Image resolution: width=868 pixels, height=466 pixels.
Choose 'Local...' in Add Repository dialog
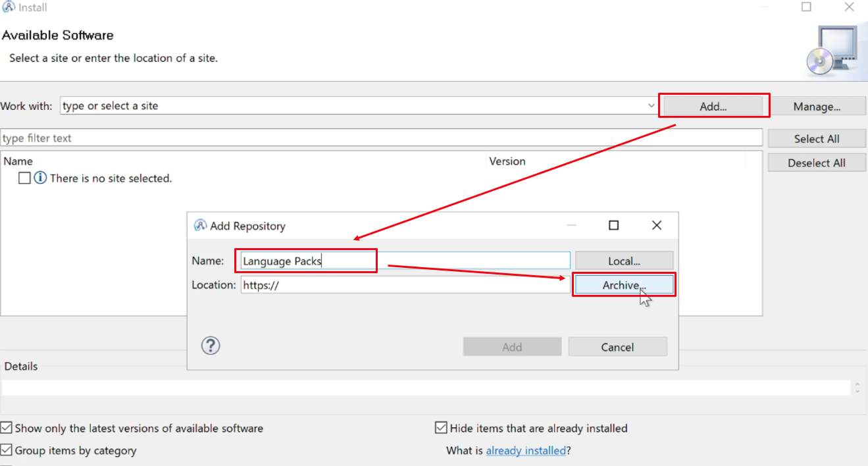tap(625, 261)
